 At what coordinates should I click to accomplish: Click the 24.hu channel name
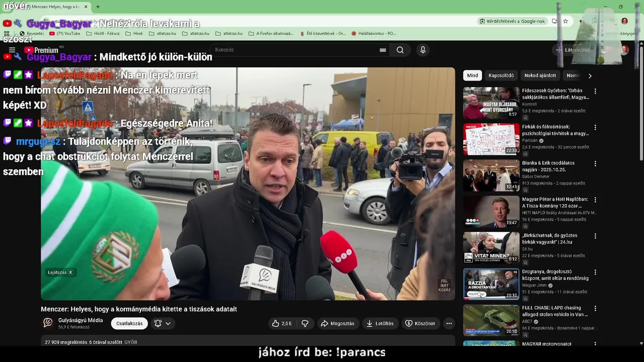527,249
